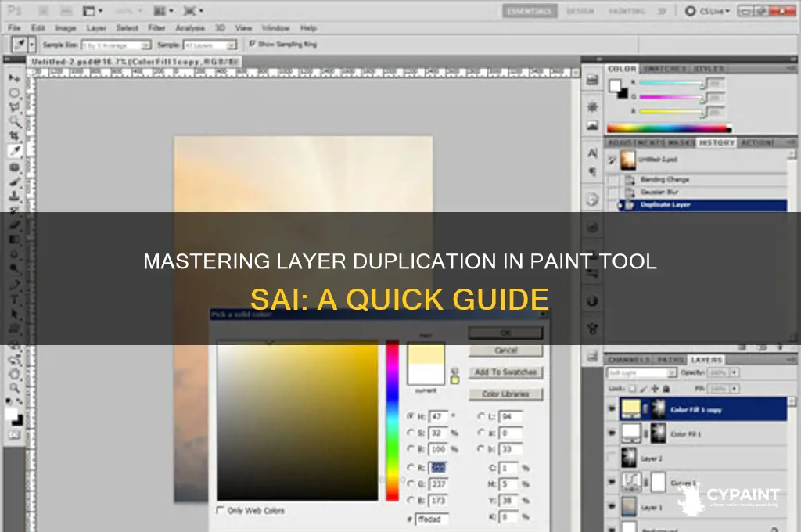801x532 pixels.
Task: Select the Lasso tool
Action: pyautogui.click(x=14, y=107)
